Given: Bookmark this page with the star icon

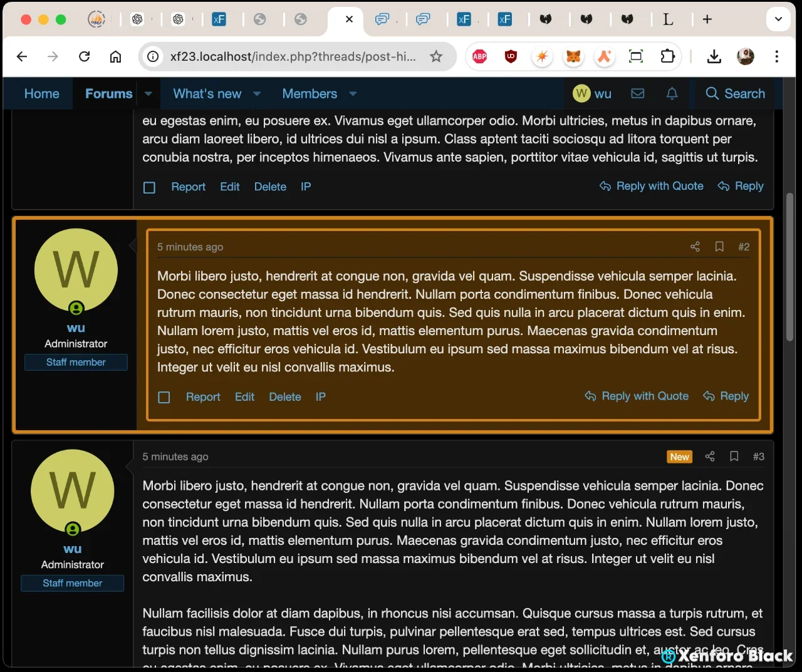Looking at the screenshot, I should point(436,57).
